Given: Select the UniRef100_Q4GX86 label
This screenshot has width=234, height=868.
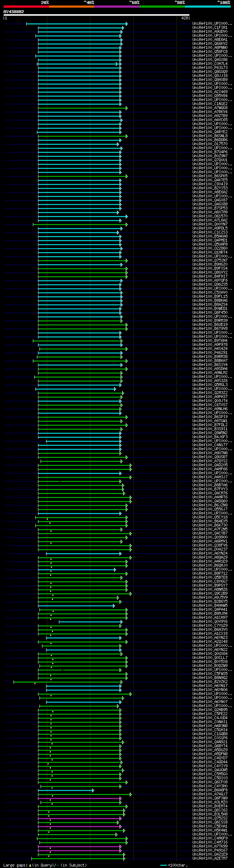Looking at the screenshot, I should [x=210, y=59].
